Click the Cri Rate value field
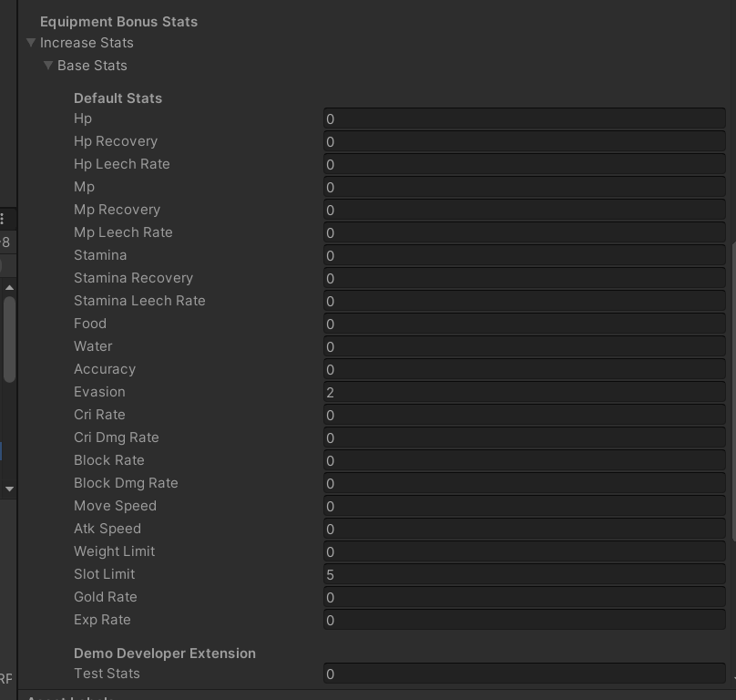736x700 pixels. coord(524,415)
